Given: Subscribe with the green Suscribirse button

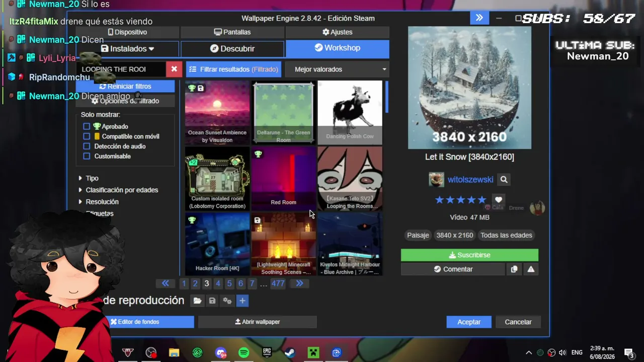Looking at the screenshot, I should pyautogui.click(x=469, y=255).
